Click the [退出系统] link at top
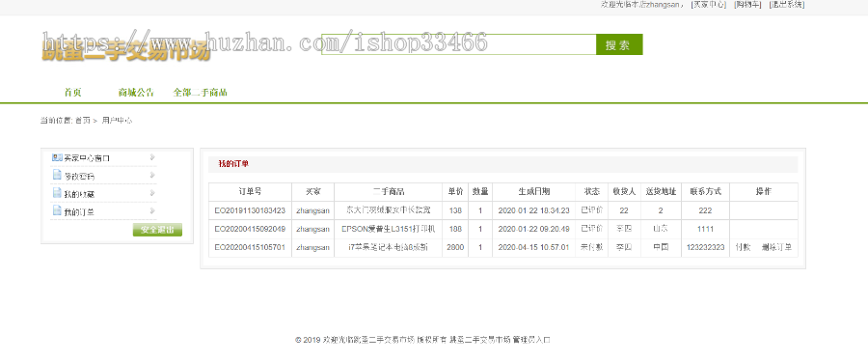 click(787, 5)
